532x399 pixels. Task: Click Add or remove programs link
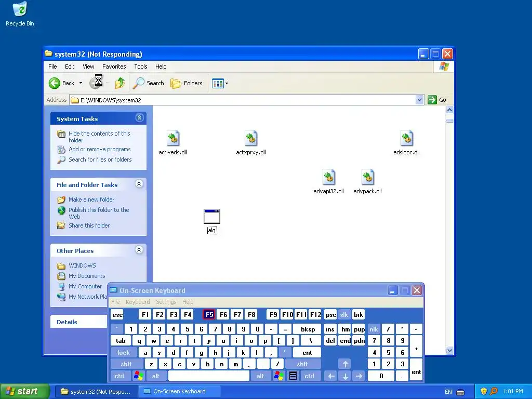tap(99, 149)
